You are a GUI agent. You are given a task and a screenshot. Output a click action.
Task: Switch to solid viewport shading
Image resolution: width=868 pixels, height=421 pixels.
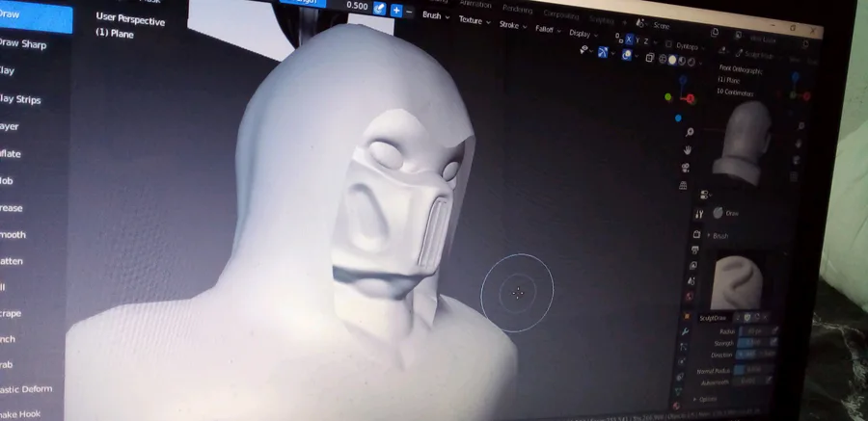click(x=672, y=60)
